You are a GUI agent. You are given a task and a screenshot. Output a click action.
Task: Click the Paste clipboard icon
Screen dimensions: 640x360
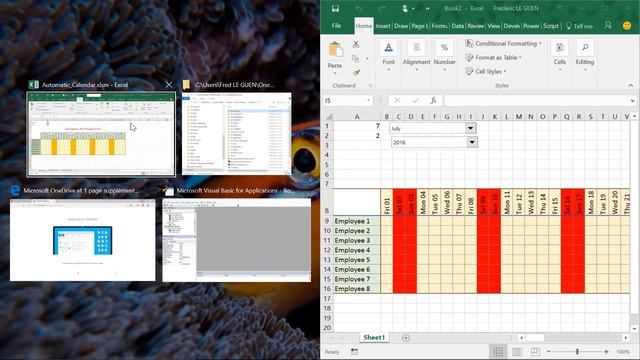[336, 50]
